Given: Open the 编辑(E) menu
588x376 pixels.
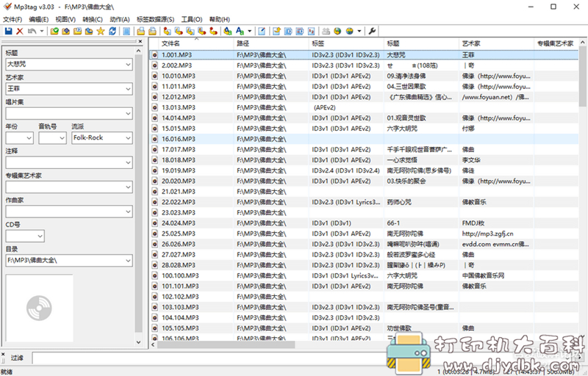Looking at the screenshot, I should point(39,19).
